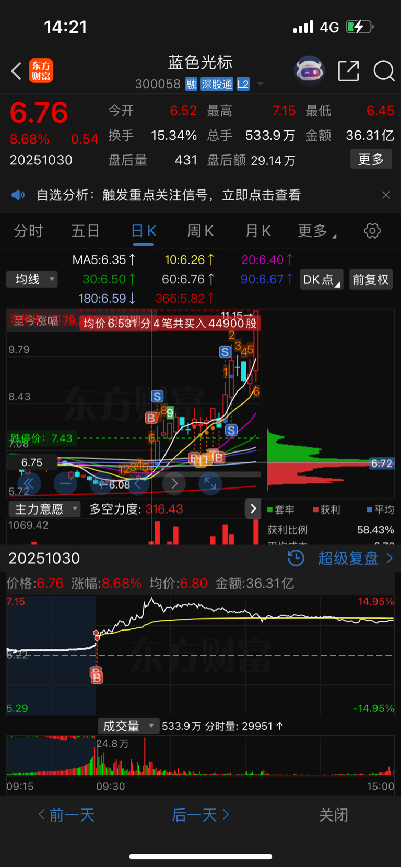Tap the 平均 blue legend
Screen dimensions: 401x868
click(x=380, y=509)
